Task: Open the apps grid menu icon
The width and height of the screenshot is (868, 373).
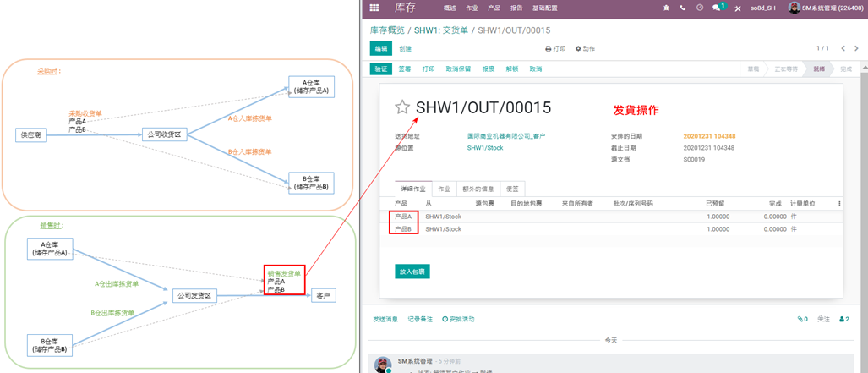Action: click(x=374, y=8)
